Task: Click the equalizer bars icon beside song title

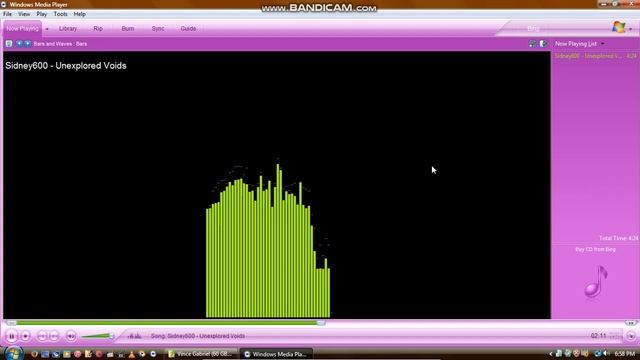Action: 135,336
